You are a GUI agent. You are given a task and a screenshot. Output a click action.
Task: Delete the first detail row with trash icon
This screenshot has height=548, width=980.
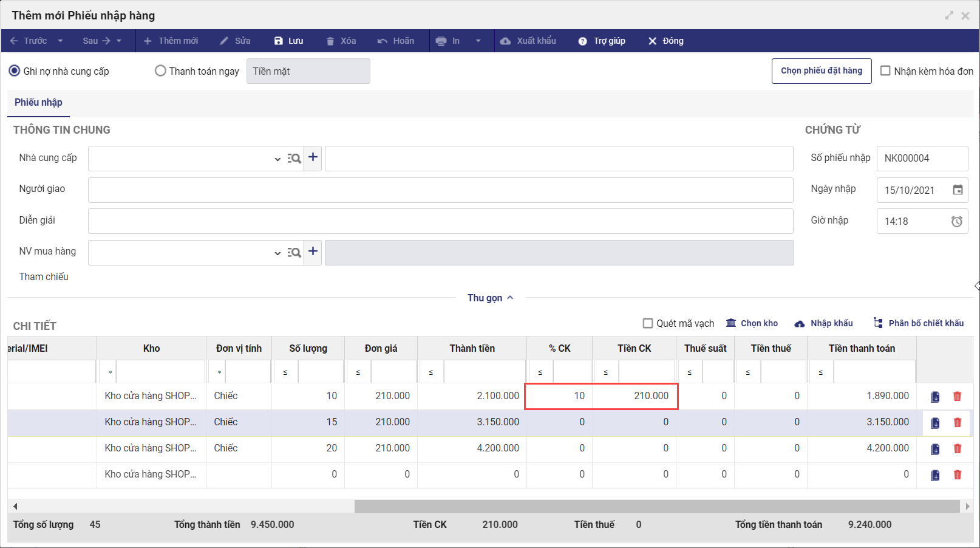958,396
